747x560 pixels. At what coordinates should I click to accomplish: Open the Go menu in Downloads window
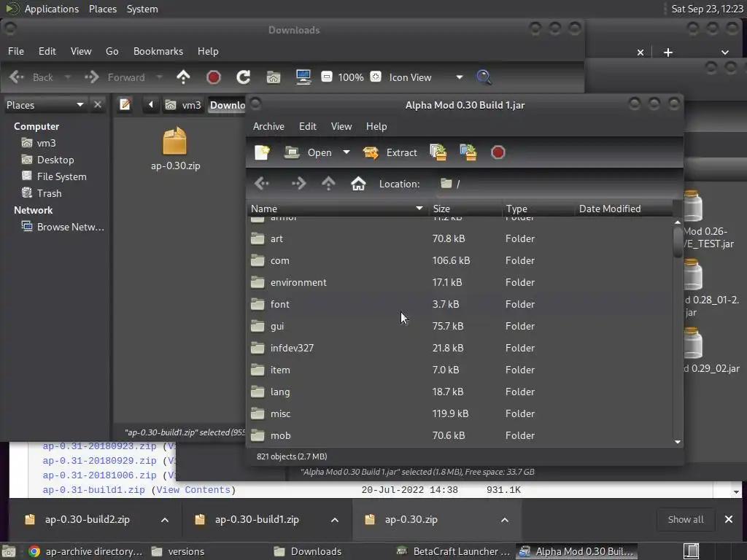[112, 51]
